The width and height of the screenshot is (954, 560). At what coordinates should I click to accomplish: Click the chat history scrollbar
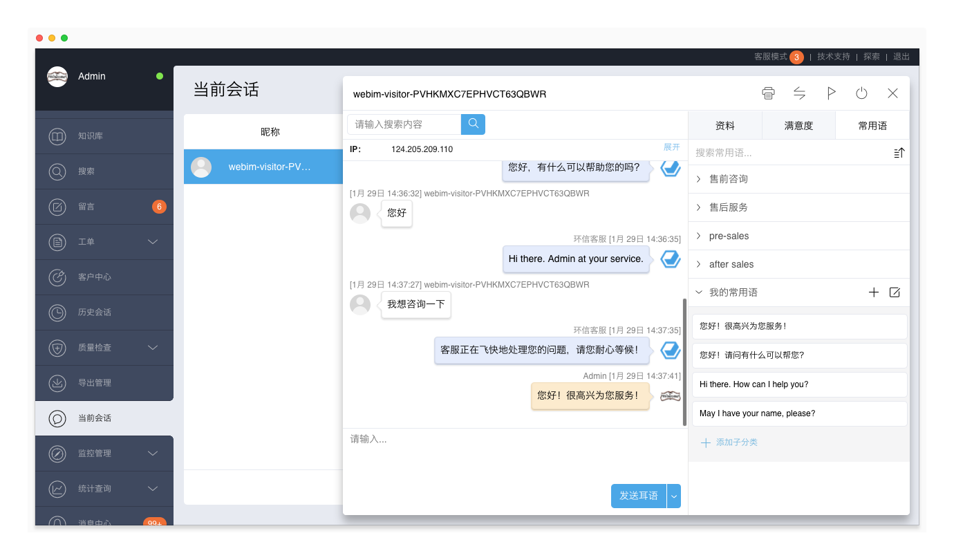[684, 362]
